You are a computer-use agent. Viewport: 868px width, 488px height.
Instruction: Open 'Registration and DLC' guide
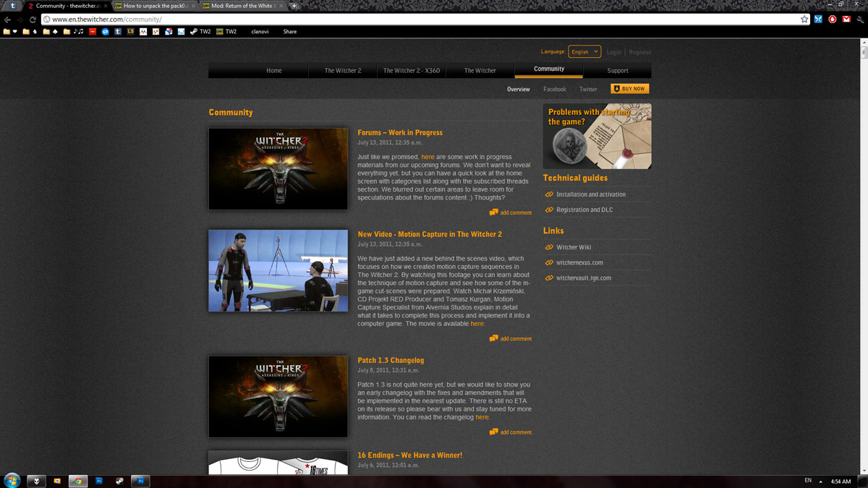click(x=584, y=210)
